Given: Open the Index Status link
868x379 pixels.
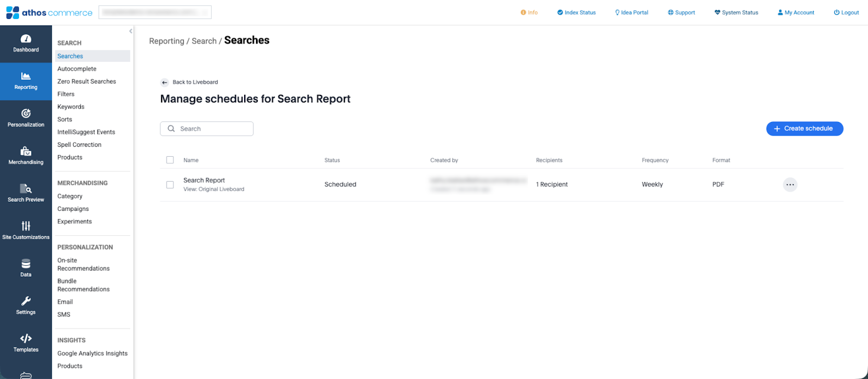Looking at the screenshot, I should tap(576, 12).
